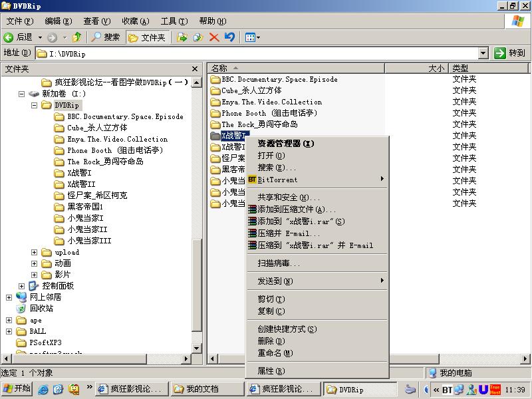Click the 开始 Start button

tap(17, 389)
